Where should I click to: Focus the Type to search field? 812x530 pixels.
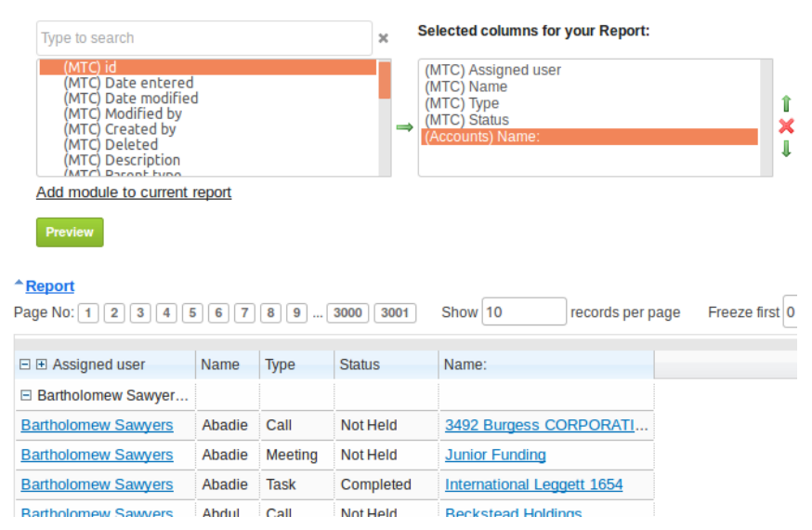click(204, 38)
